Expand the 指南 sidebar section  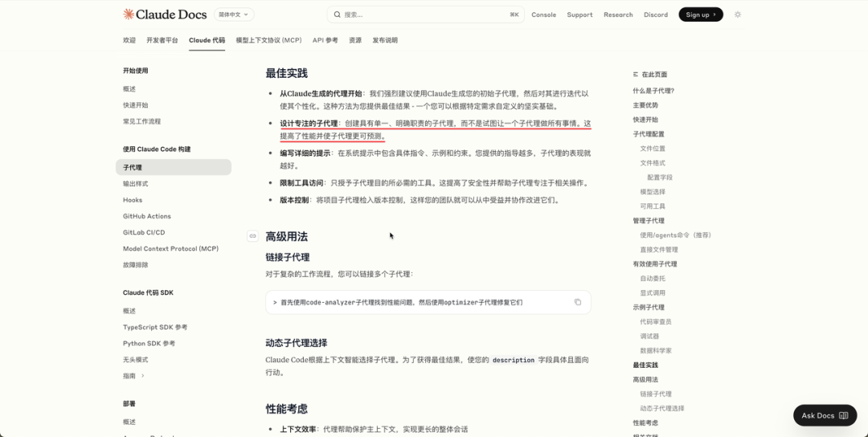click(x=133, y=376)
